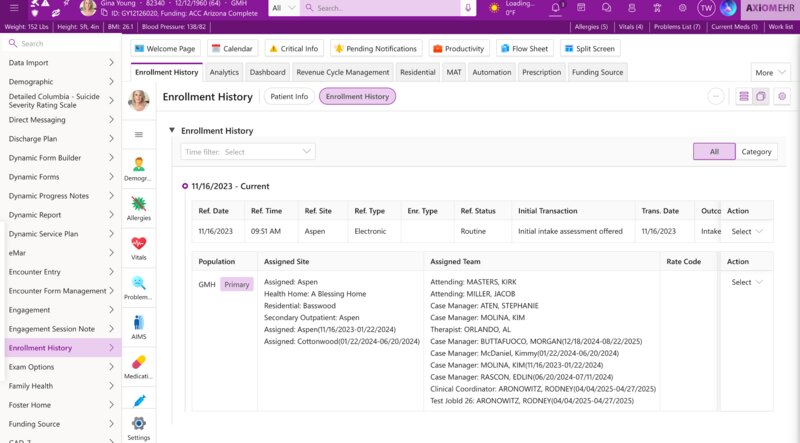Open Select action dropdown in referral row

click(x=746, y=231)
